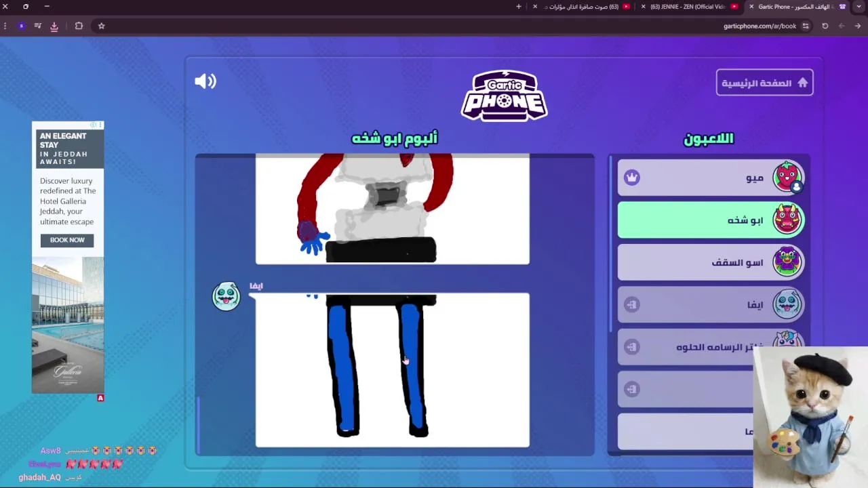Click the album icon on ايفا row
The width and height of the screenshot is (868, 488).
point(632,305)
